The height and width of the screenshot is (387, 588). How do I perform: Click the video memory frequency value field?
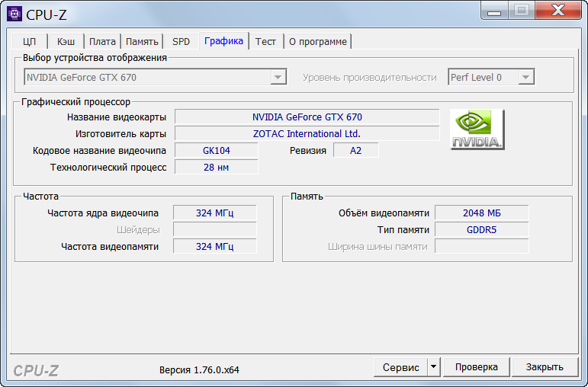[x=215, y=247]
